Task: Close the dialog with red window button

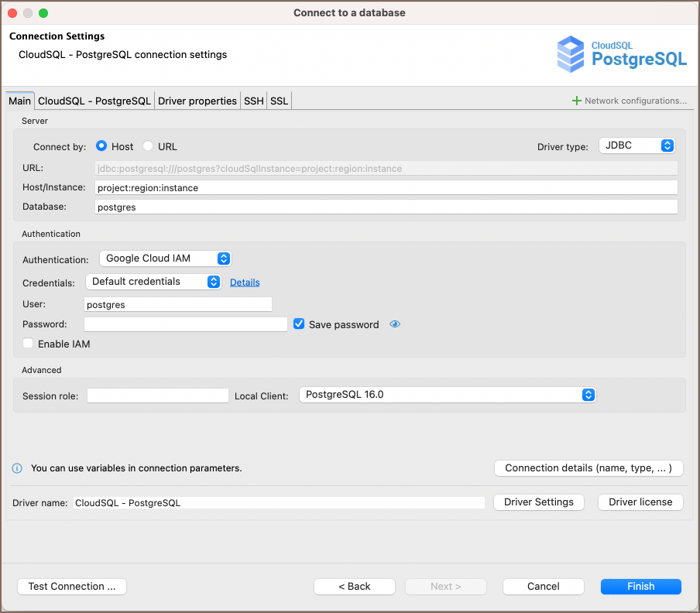Action: (12, 13)
